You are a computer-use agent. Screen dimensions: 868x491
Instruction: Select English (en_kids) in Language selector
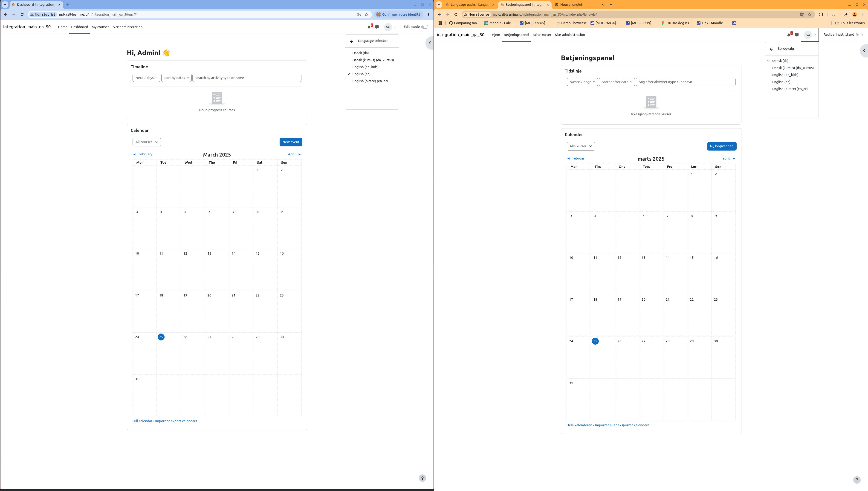(x=365, y=67)
